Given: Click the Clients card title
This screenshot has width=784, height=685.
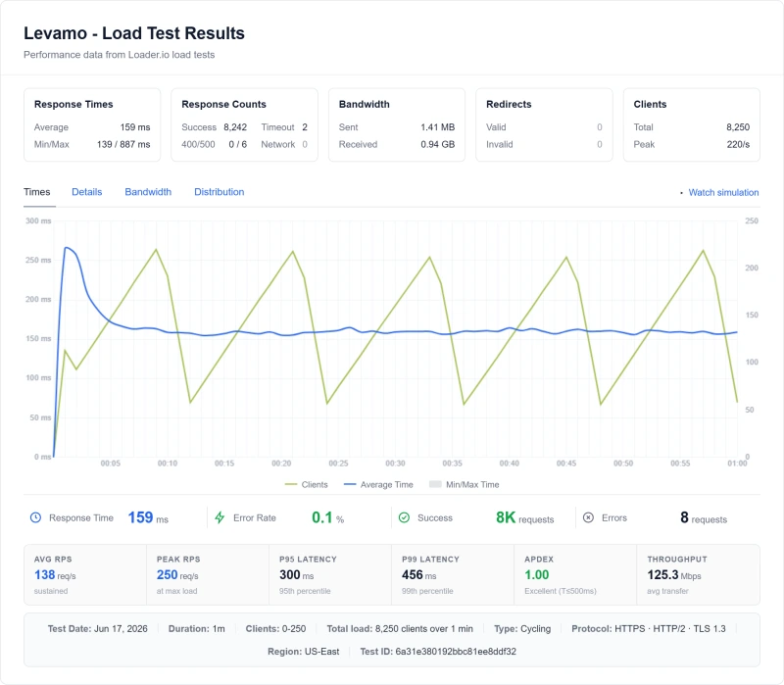Looking at the screenshot, I should 650,104.
